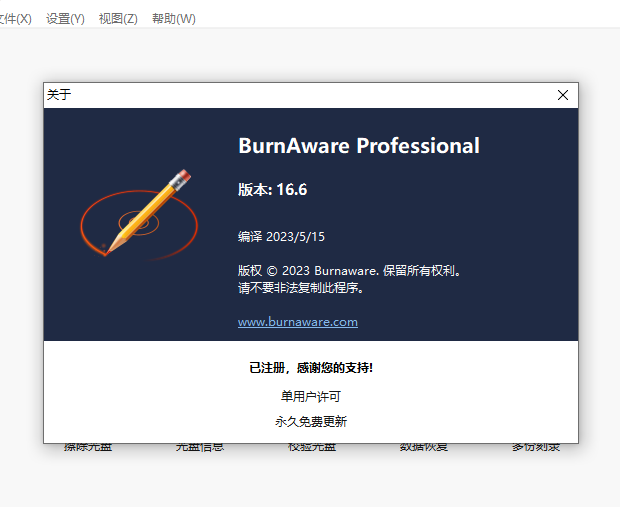Viewport: 620px width, 507px height.
Task: Visit the www.burnaware.com link
Action: click(298, 322)
